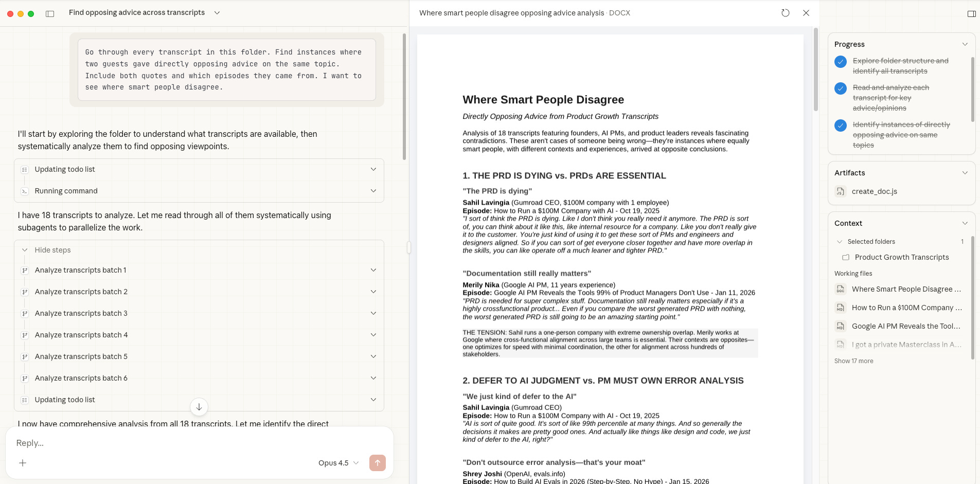980x484 pixels.
Task: Click the red macOS close window button
Action: 10,14
